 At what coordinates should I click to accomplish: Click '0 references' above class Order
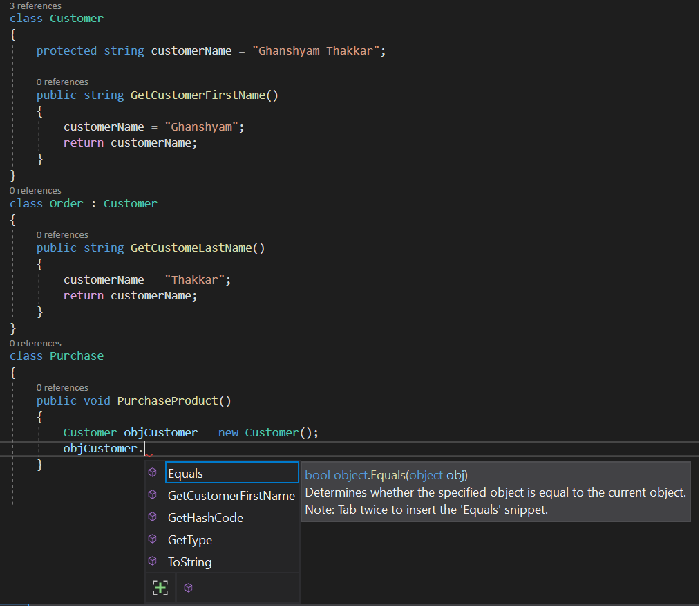tap(35, 190)
